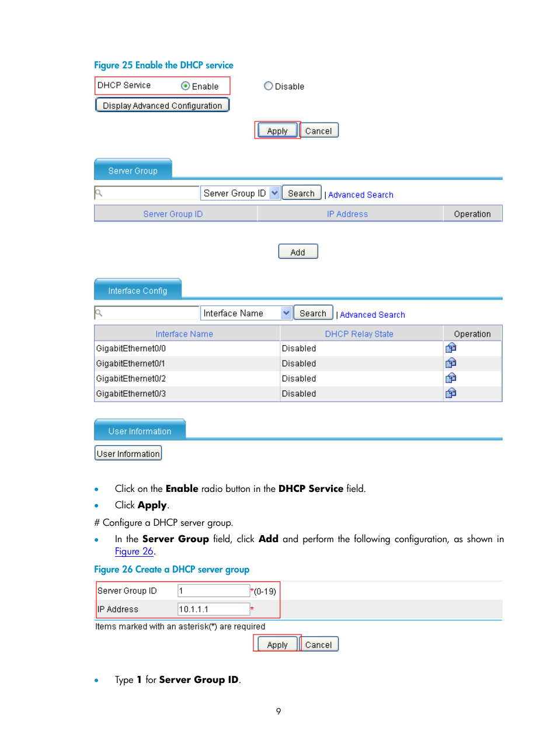Click Operation header in Server Group table

[472, 214]
